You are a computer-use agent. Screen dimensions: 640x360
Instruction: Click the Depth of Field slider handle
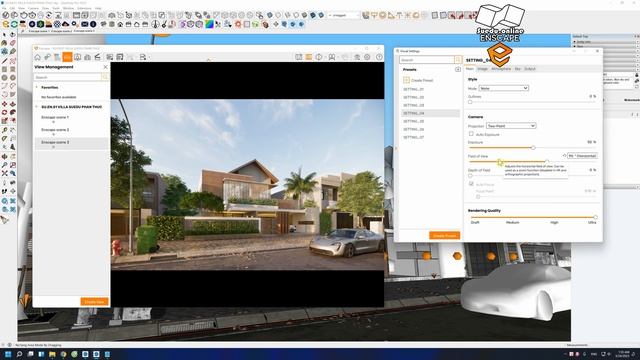click(470, 176)
